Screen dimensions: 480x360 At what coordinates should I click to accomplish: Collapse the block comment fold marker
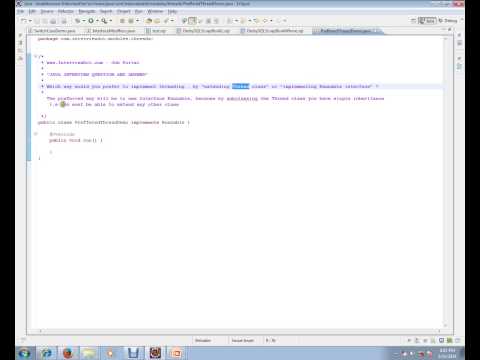click(36, 56)
